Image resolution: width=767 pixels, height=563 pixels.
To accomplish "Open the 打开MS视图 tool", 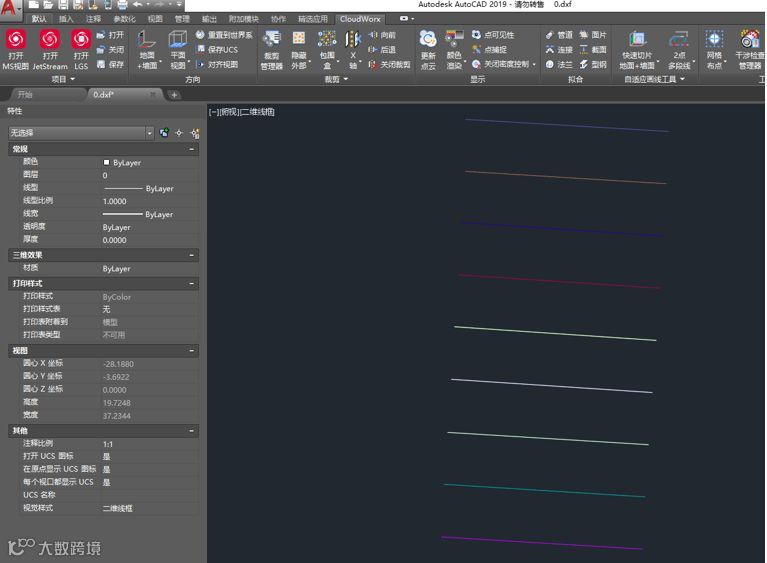I will click(x=16, y=50).
